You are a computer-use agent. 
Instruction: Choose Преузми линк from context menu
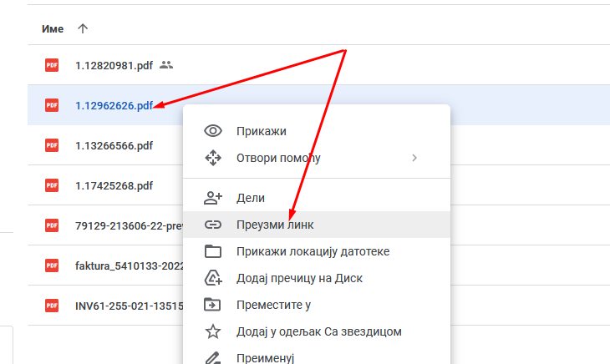(x=277, y=225)
